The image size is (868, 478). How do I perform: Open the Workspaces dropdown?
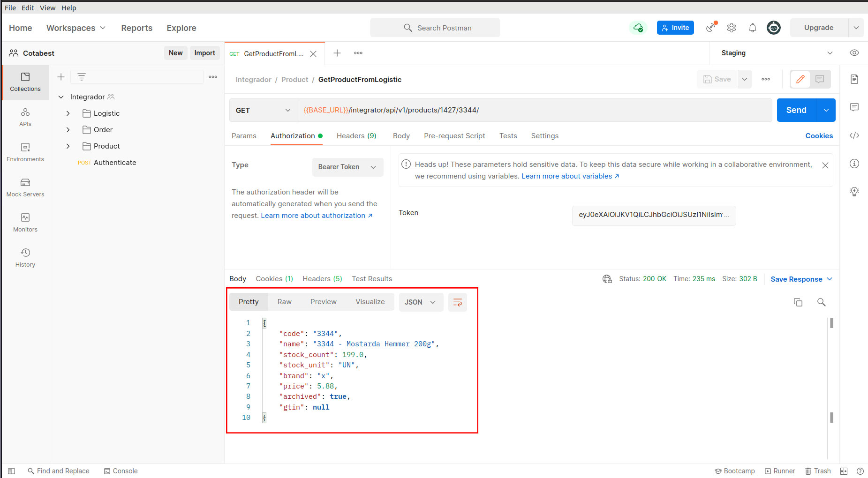pos(76,28)
